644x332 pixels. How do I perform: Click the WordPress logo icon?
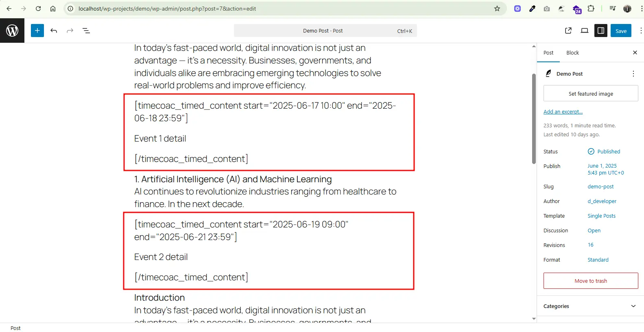[x=12, y=31]
